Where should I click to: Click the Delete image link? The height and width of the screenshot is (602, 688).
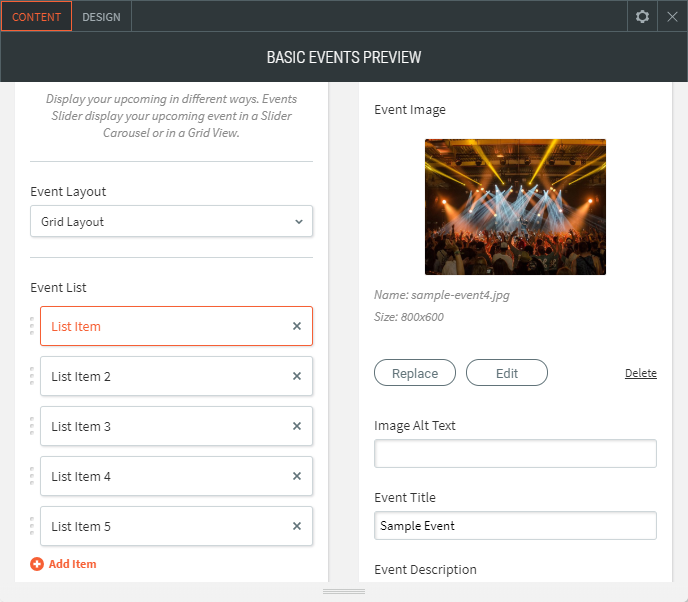coord(641,373)
